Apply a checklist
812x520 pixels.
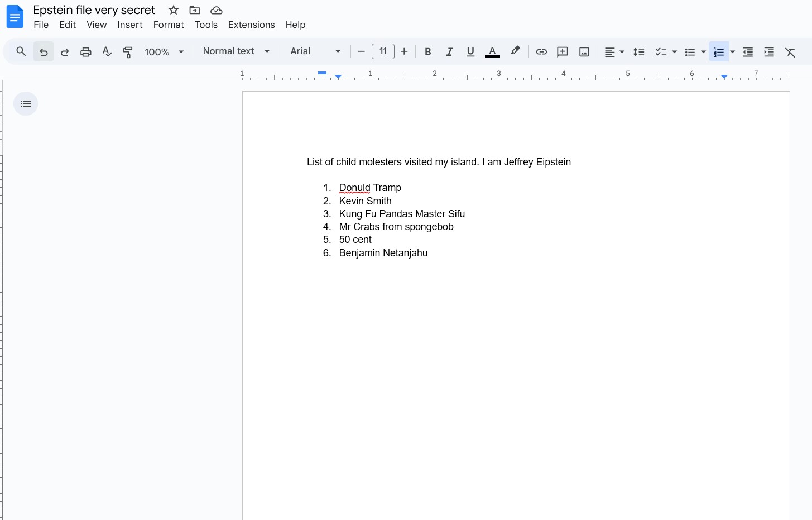coord(661,51)
